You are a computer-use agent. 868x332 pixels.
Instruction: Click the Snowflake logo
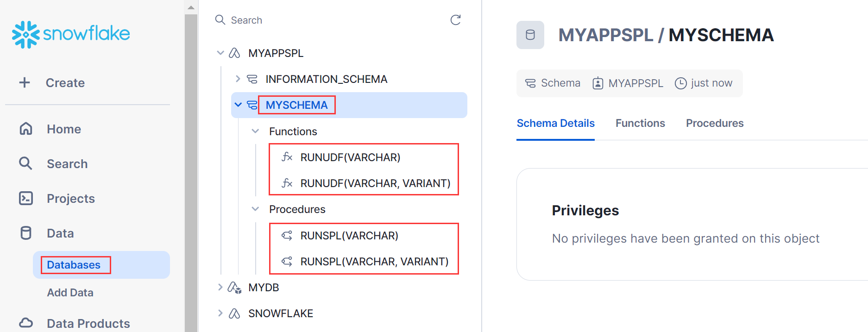pos(71,34)
